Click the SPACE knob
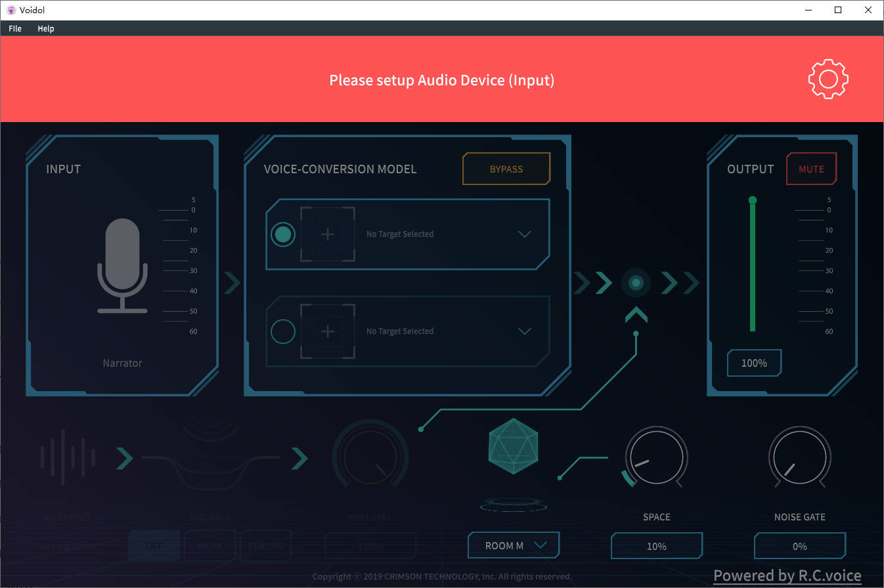The width and height of the screenshot is (884, 588). [656, 457]
